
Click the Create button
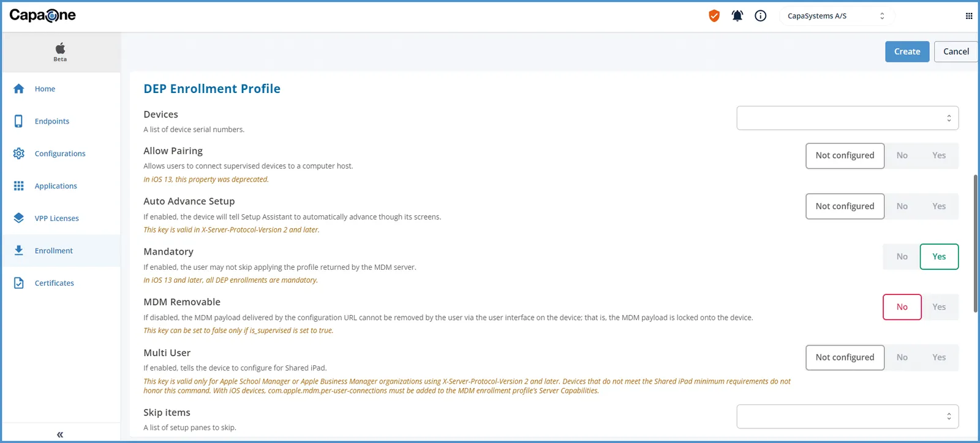point(907,51)
